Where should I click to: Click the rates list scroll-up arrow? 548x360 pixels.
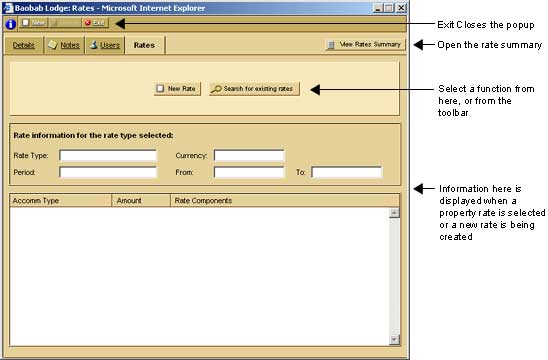[x=394, y=213]
